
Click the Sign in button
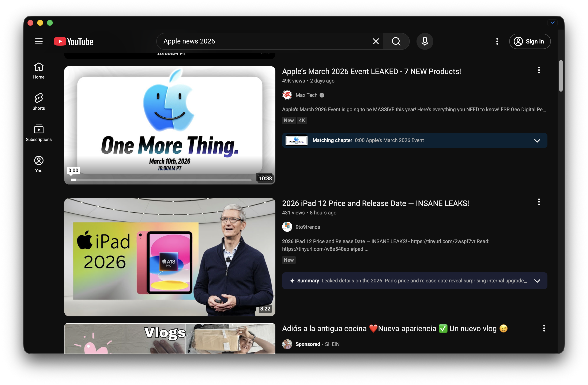530,42
